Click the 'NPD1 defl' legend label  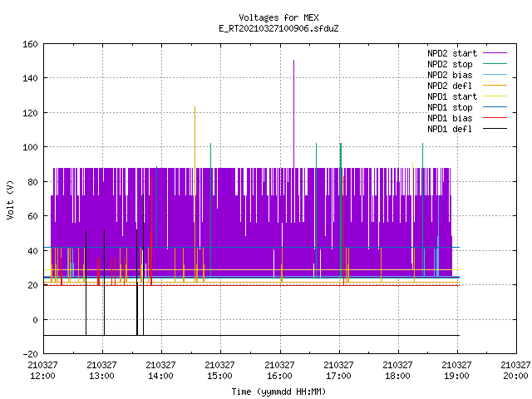tap(450, 130)
